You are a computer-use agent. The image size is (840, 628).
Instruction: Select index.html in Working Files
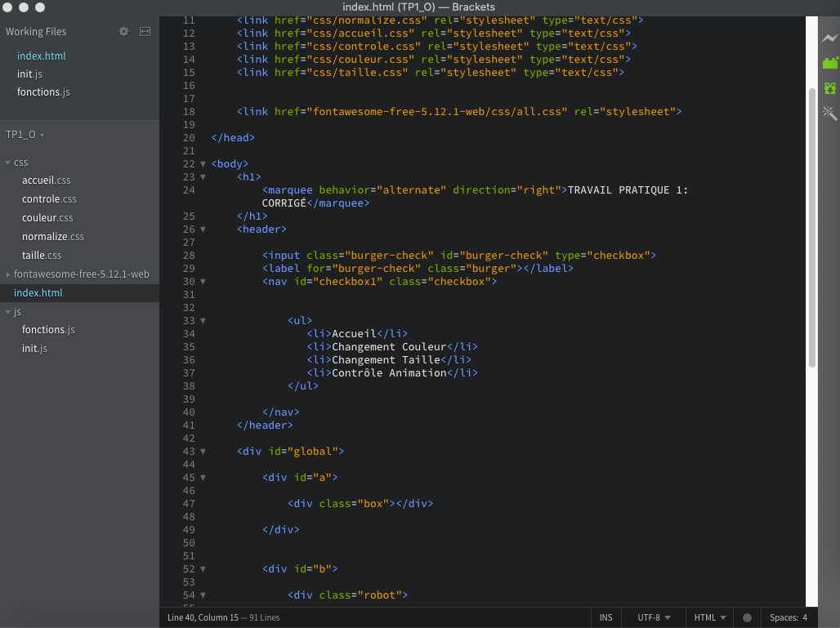[41, 56]
